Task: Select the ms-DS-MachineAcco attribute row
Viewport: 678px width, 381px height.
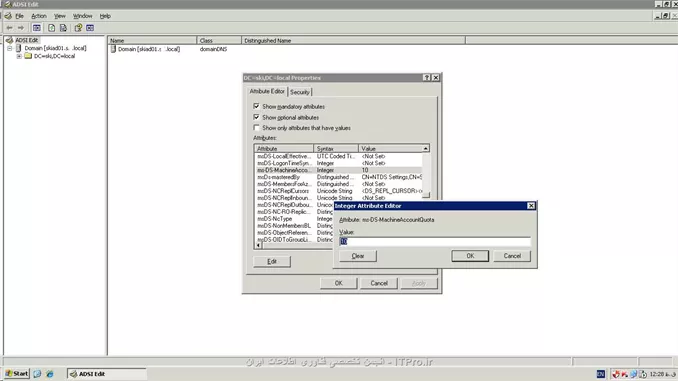Action: tap(339, 170)
